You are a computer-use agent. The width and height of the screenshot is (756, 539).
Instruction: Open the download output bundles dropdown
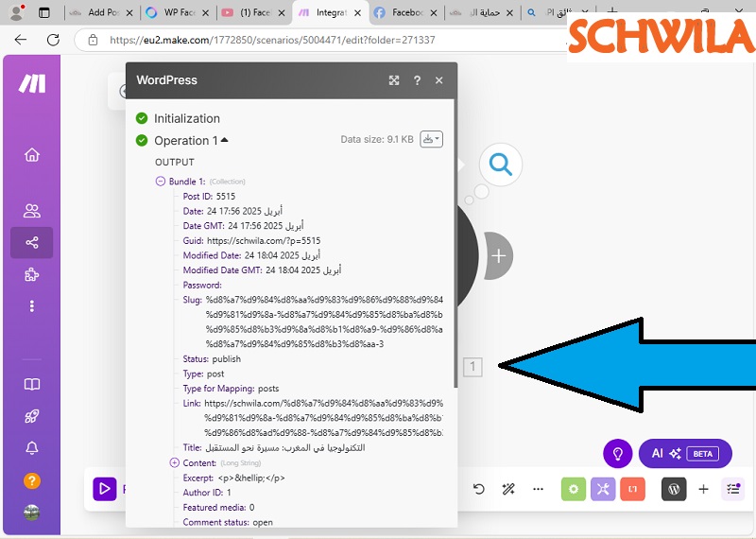pyautogui.click(x=431, y=139)
